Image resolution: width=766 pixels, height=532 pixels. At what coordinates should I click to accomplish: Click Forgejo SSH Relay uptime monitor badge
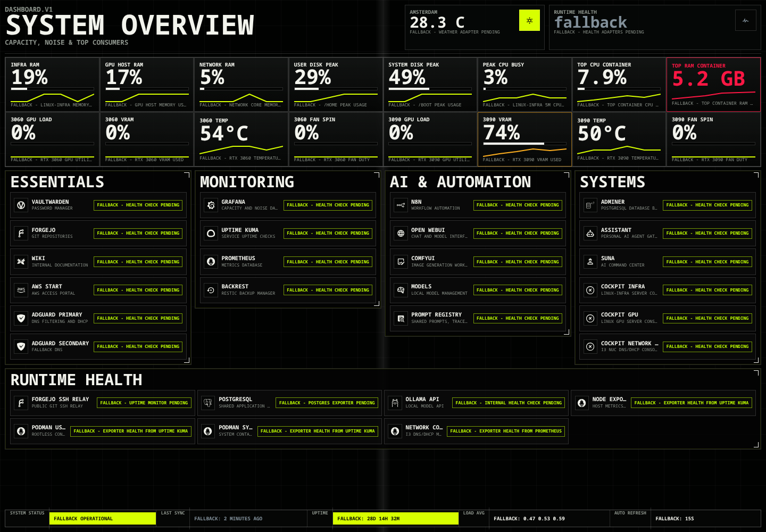(x=144, y=403)
